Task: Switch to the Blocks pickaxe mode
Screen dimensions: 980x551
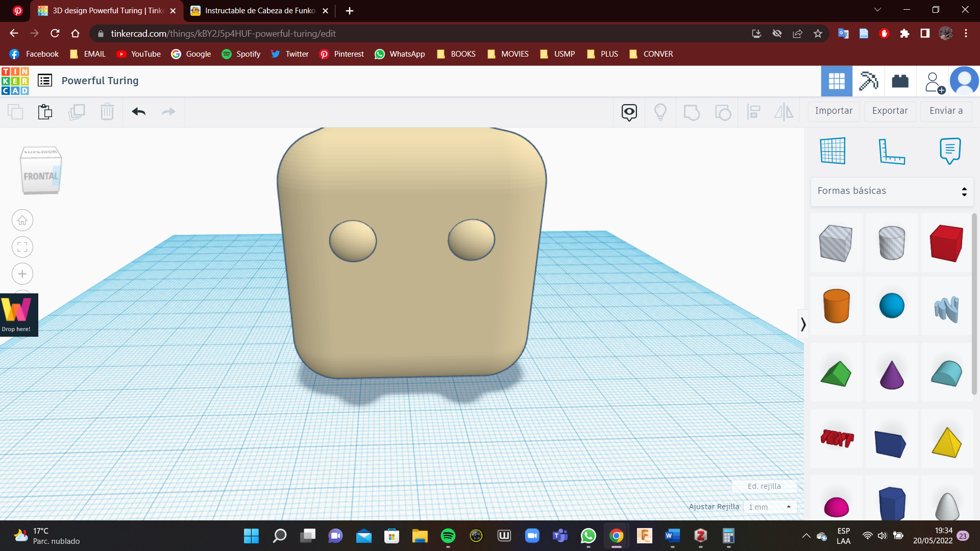Action: pyautogui.click(x=868, y=81)
